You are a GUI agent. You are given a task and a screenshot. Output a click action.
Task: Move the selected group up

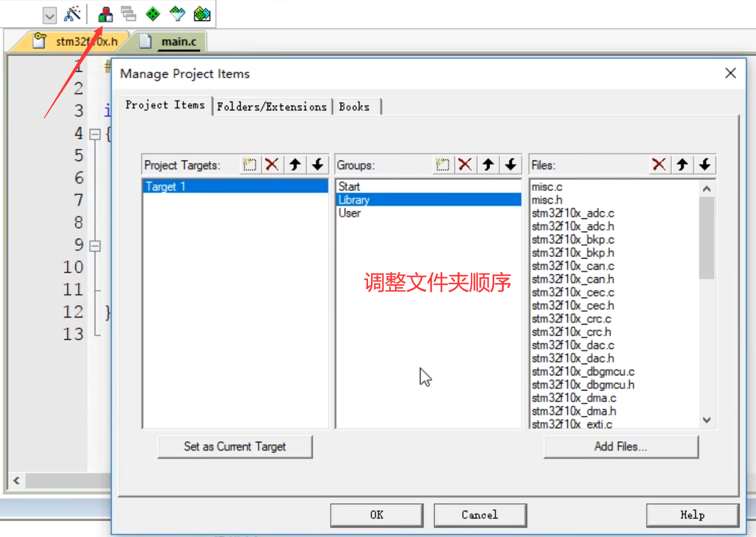pyautogui.click(x=488, y=165)
